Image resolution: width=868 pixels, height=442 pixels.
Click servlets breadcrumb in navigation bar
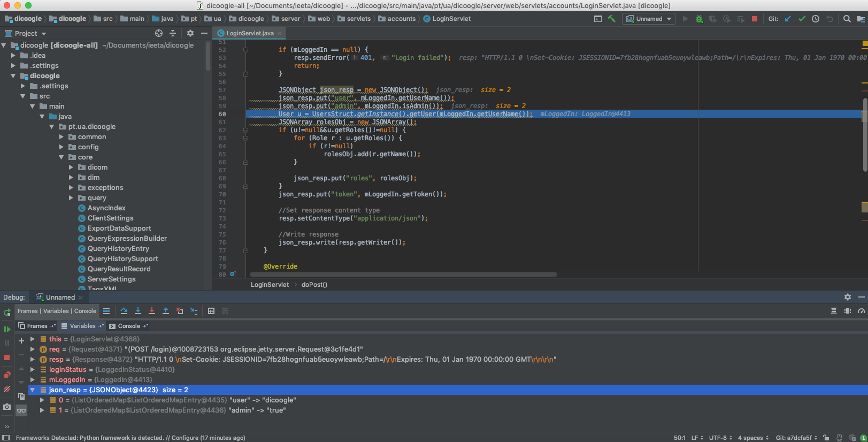point(354,19)
